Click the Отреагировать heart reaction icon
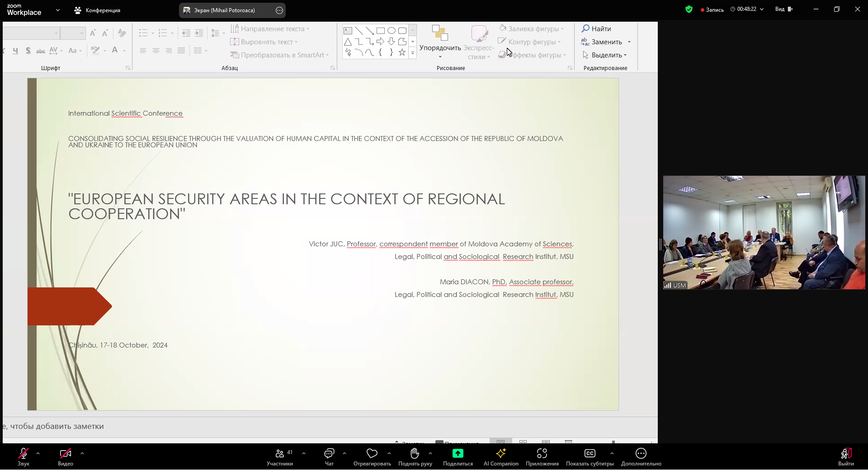 (372, 453)
